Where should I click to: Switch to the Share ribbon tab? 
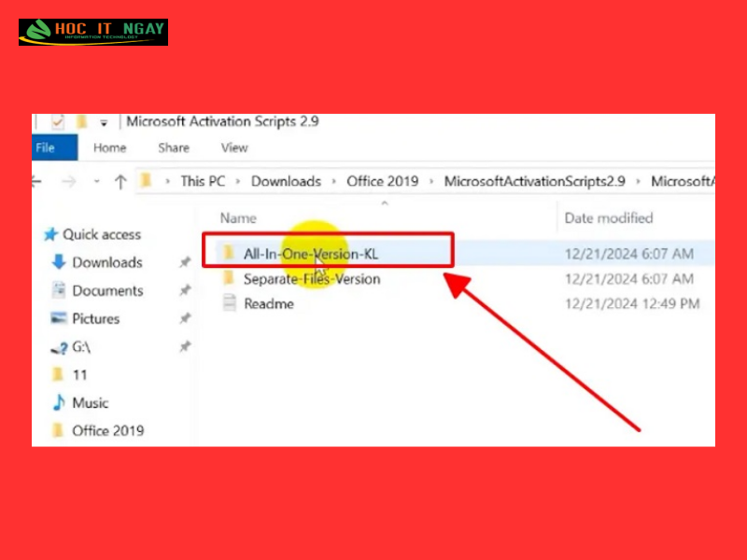174,148
